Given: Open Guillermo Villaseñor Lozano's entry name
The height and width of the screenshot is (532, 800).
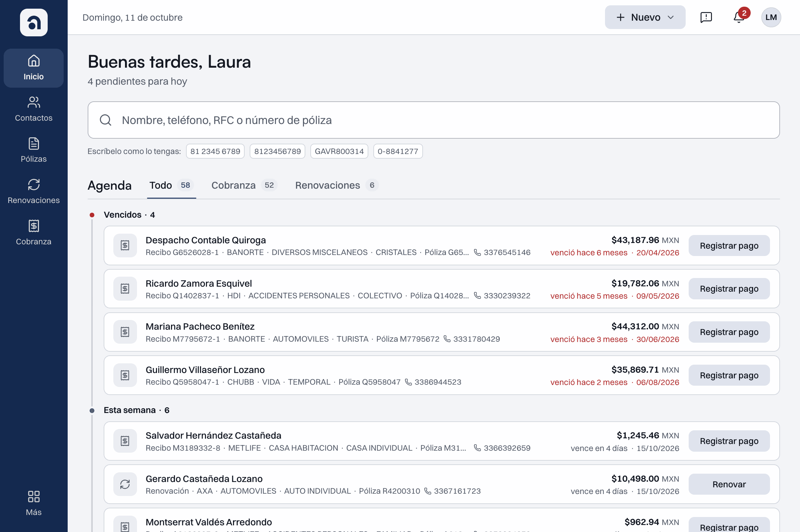Looking at the screenshot, I should [x=205, y=370].
